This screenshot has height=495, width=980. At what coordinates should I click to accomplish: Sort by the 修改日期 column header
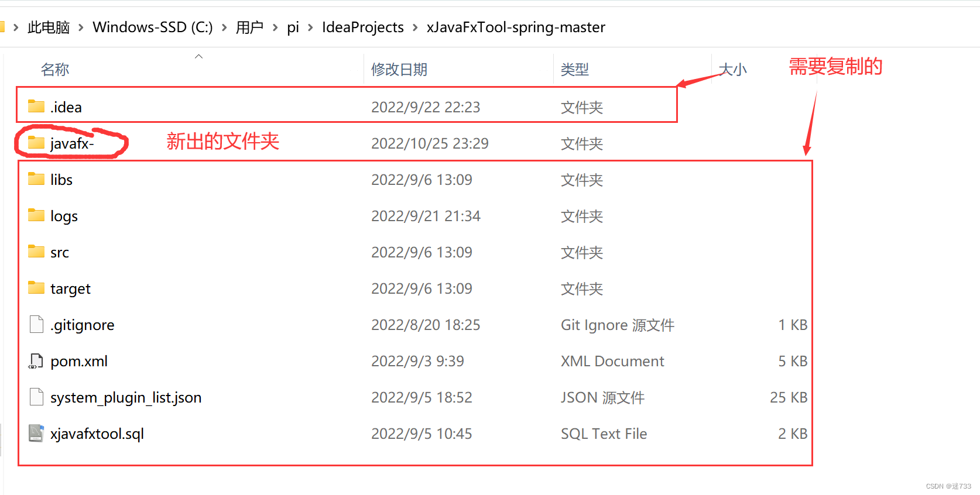(399, 70)
